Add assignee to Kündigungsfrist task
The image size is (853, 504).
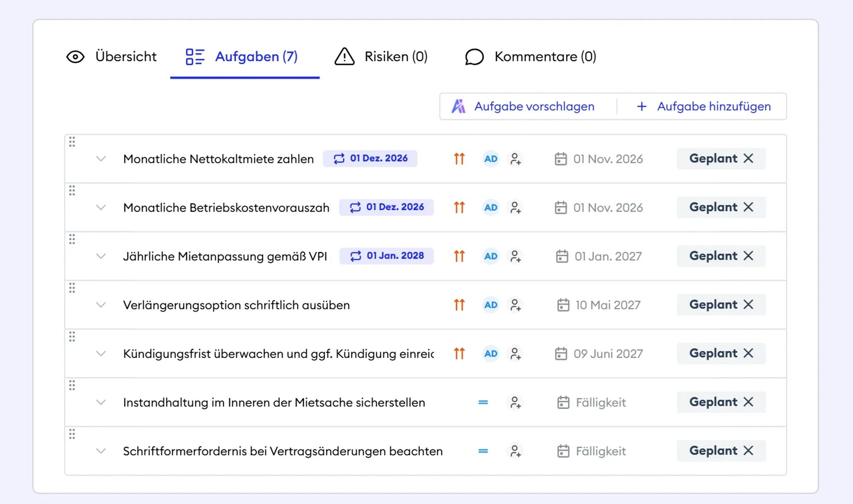(515, 354)
